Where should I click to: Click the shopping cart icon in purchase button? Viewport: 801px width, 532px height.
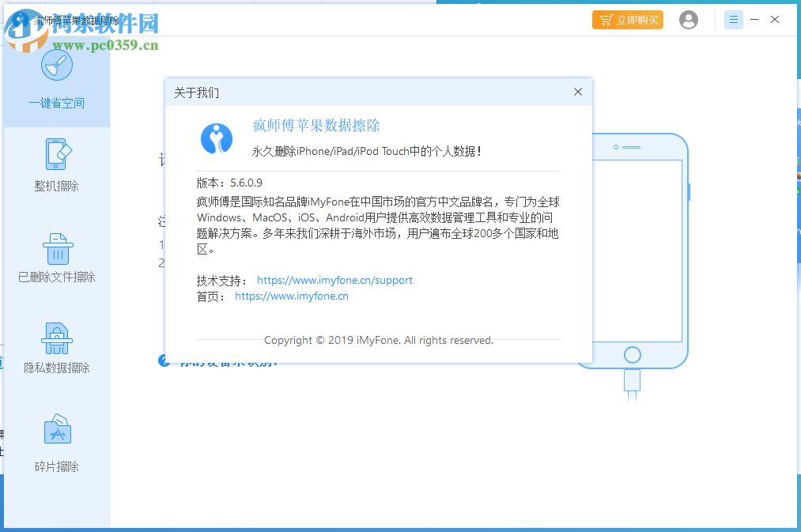606,19
